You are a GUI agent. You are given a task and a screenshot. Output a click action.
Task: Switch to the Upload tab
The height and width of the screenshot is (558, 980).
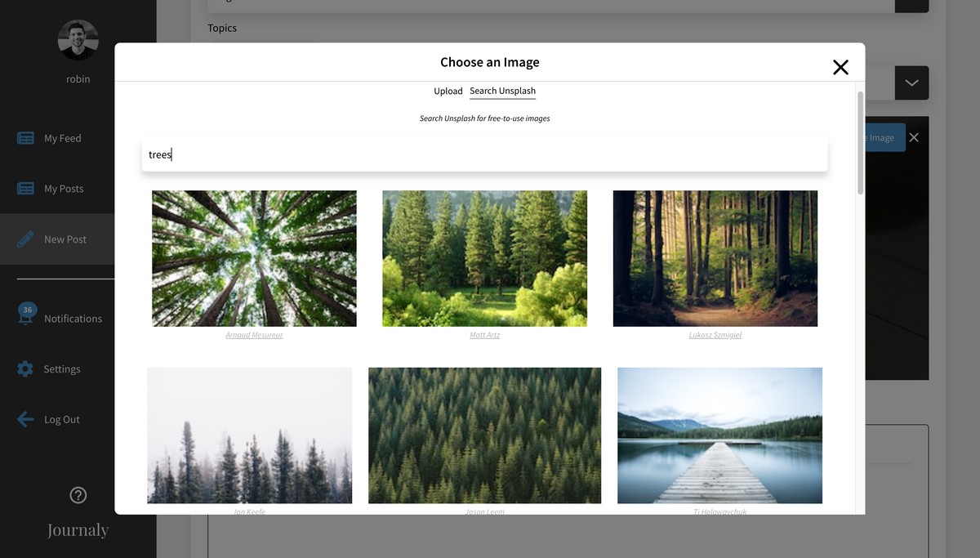[x=448, y=92]
